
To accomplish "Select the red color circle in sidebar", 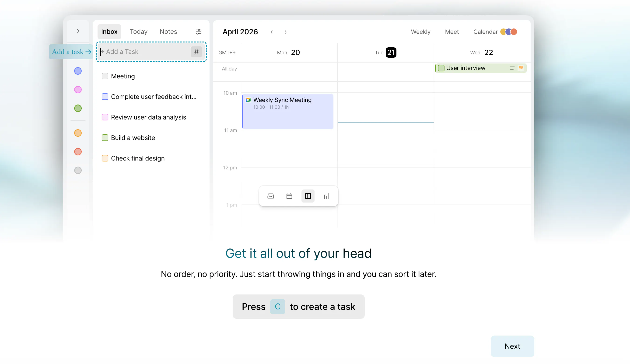I will pyautogui.click(x=78, y=152).
